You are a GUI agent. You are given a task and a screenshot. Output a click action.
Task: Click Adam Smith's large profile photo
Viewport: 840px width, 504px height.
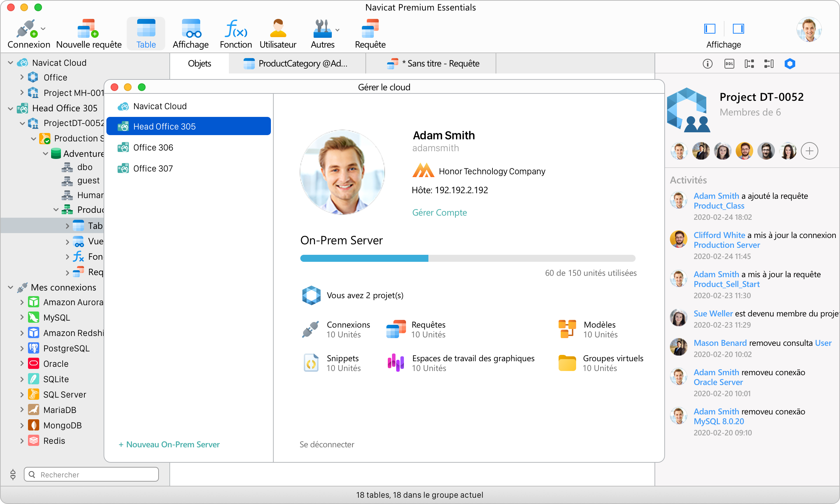tap(342, 172)
